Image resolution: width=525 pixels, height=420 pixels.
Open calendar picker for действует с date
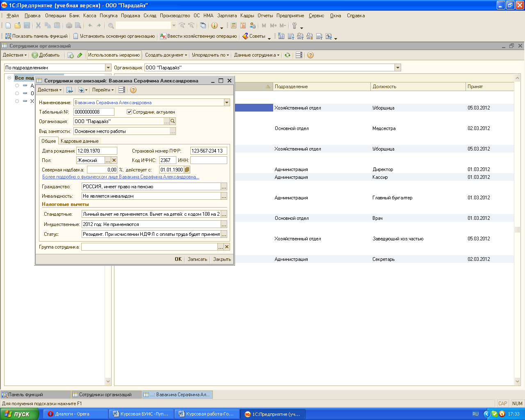[187, 170]
